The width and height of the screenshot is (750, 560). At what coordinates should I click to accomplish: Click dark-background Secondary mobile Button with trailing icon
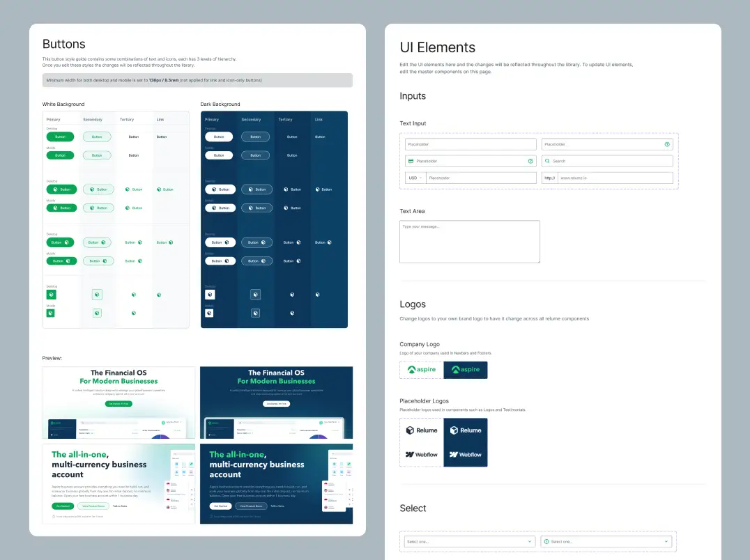257,261
